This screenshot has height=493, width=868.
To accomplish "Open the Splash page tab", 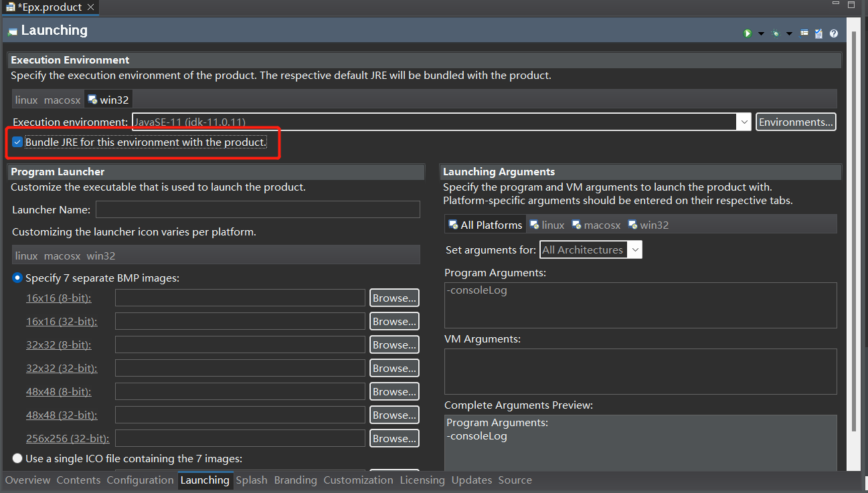I will pyautogui.click(x=252, y=480).
